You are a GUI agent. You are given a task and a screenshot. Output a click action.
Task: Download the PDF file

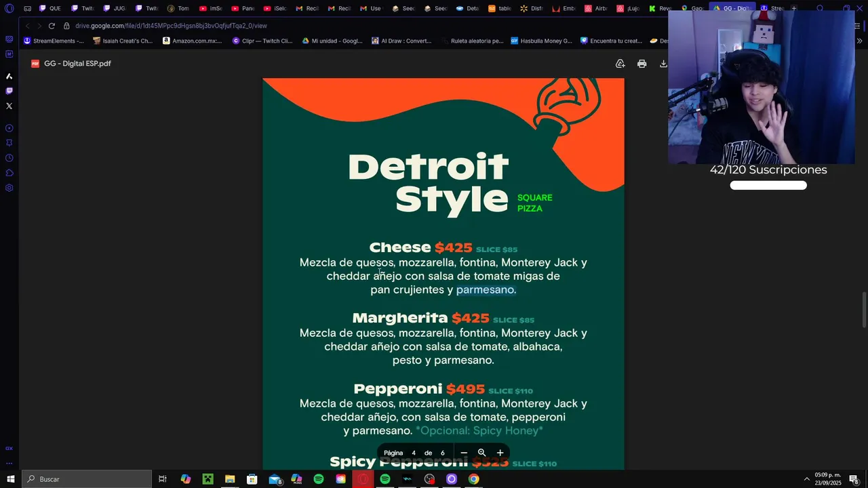coord(663,64)
